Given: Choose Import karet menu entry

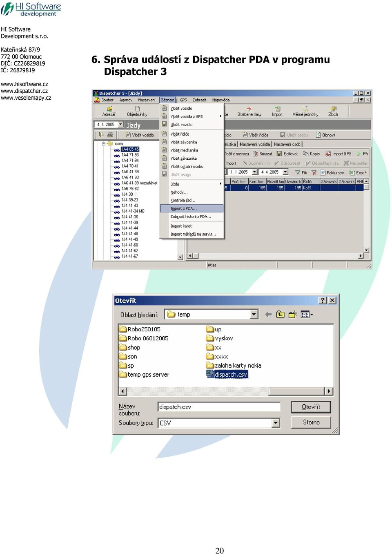Looking at the screenshot, I should point(192,226).
